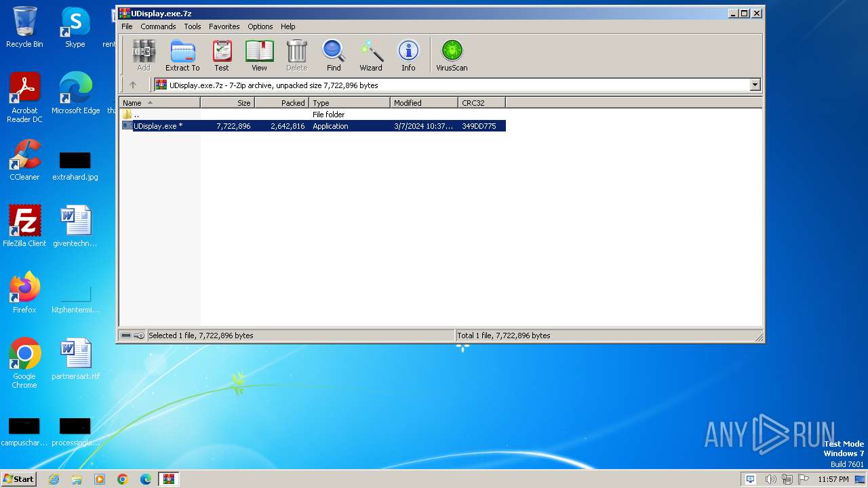Open the Skype desktop shortcut
This screenshot has width=868, height=488.
[75, 27]
